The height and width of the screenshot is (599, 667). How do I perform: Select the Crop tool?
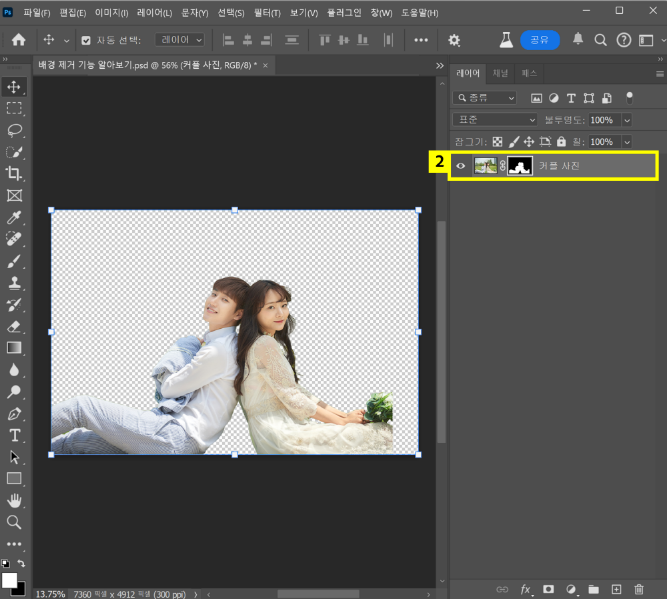(15, 174)
